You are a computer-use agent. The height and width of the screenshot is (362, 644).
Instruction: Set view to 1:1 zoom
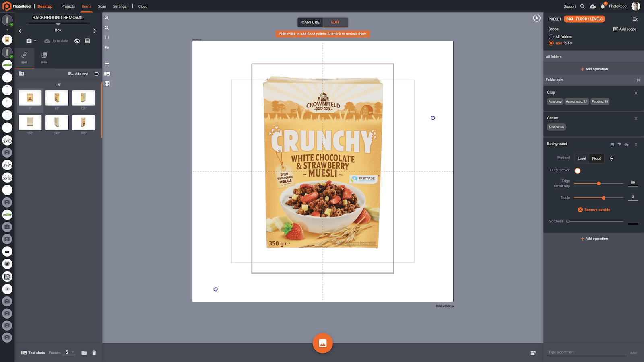(x=107, y=37)
